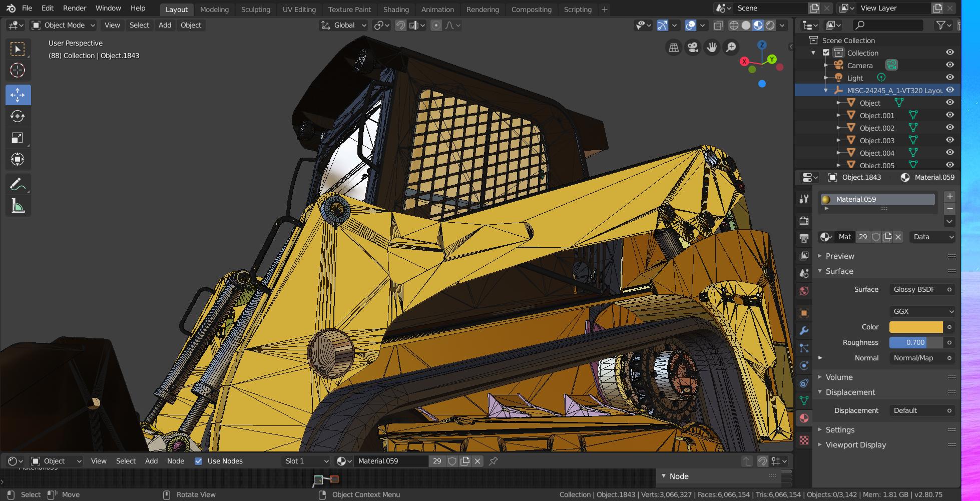
Task: Open the Global transform orientation dropdown
Action: [343, 25]
